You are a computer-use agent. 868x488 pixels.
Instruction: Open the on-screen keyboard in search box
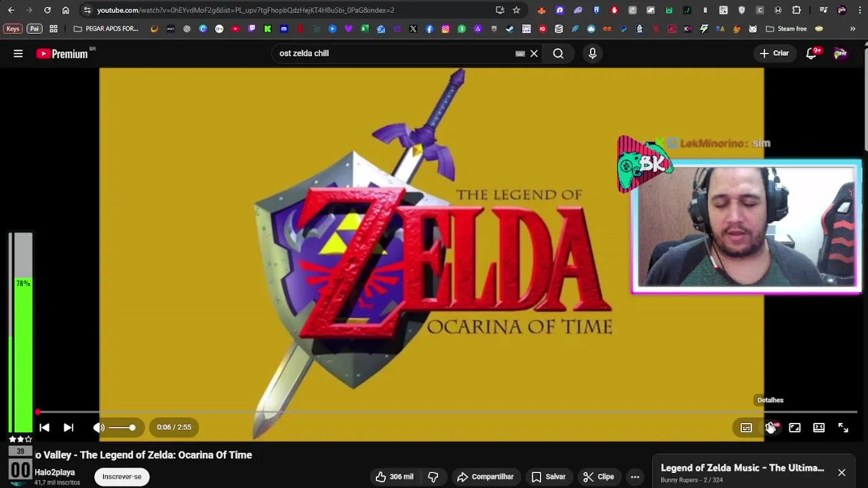520,54
